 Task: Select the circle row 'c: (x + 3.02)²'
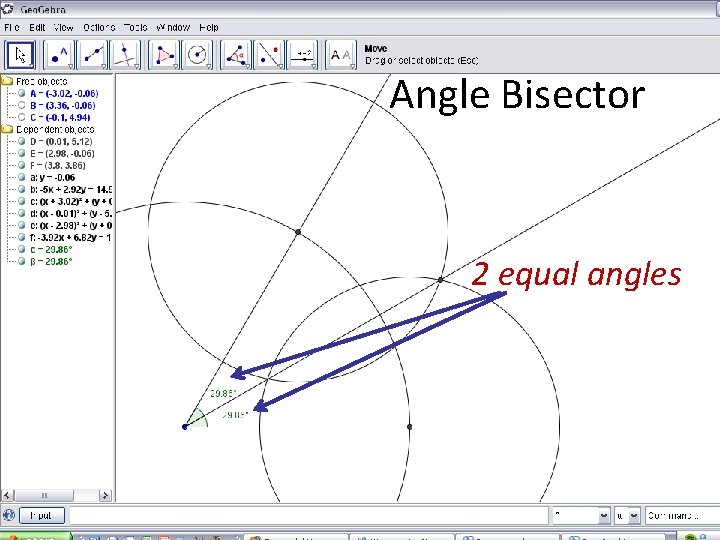pyautogui.click(x=71, y=201)
